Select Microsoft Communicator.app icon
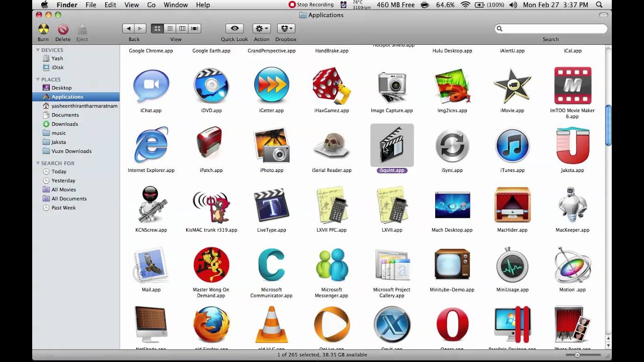 [272, 265]
